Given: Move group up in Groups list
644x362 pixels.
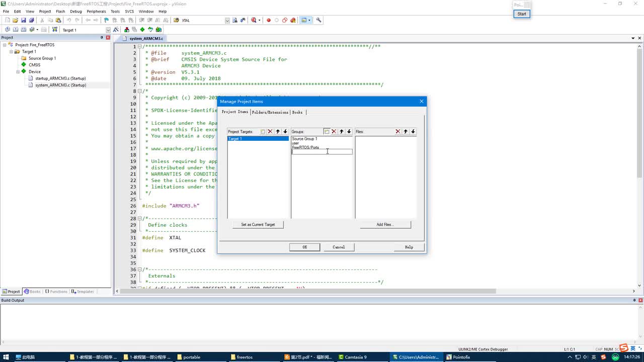Looking at the screenshot, I should pos(342,131).
